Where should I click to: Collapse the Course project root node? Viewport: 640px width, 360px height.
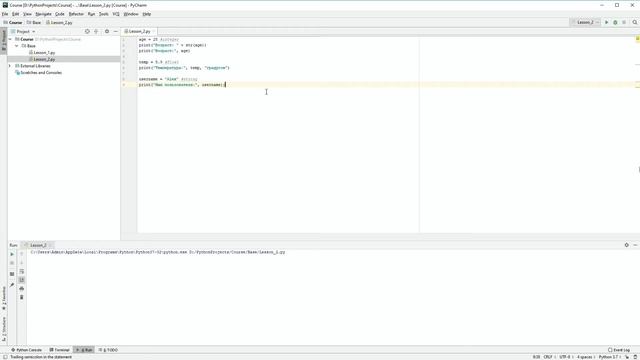(11, 40)
